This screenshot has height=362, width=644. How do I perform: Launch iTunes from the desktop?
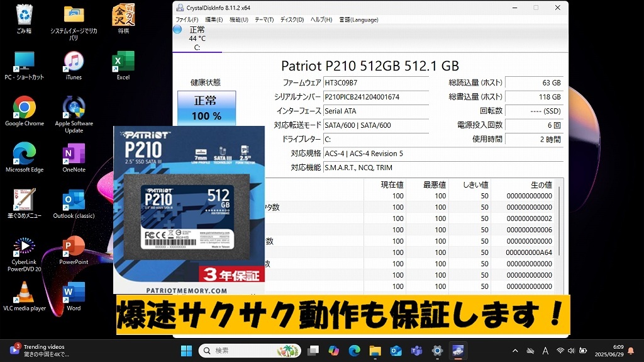(x=74, y=65)
